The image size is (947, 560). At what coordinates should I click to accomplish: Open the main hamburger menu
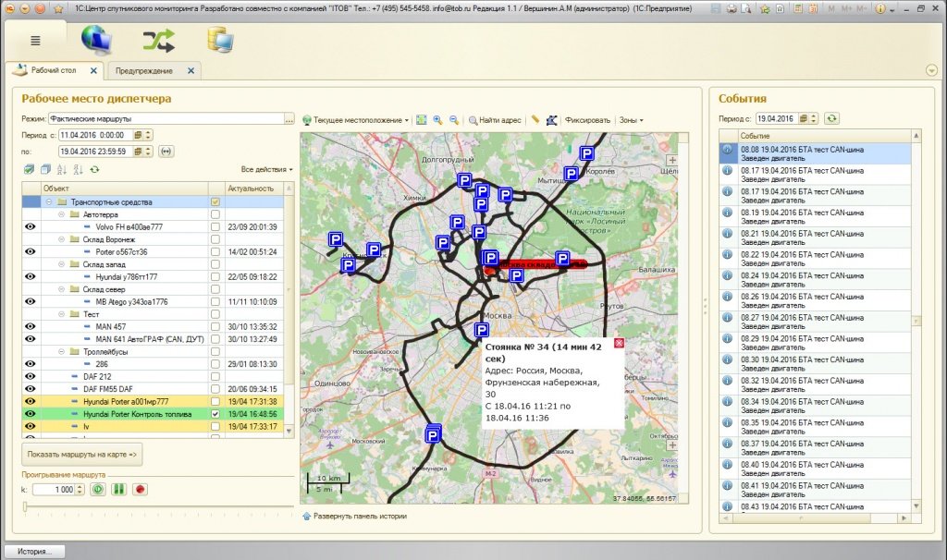pos(36,41)
